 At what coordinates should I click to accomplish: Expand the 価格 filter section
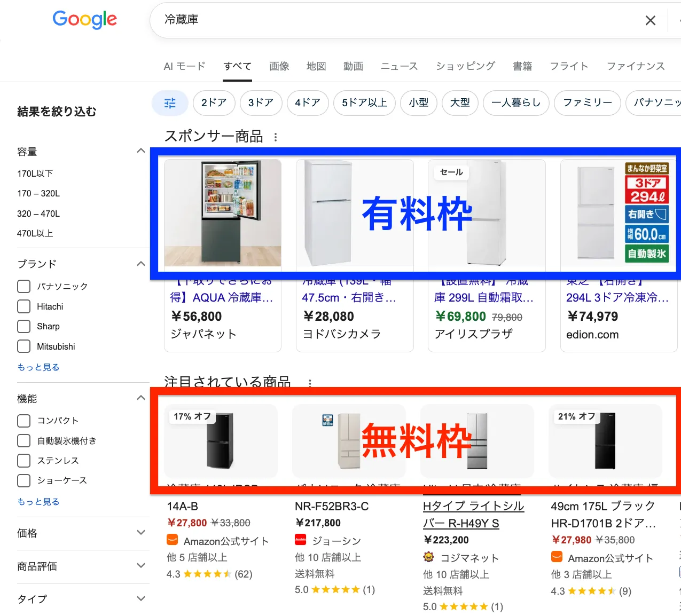coord(141,533)
